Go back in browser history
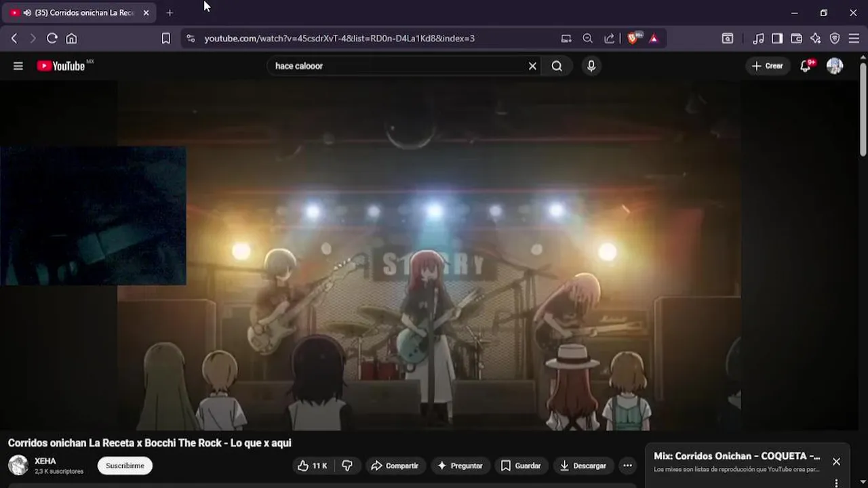The image size is (868, 488). click(x=14, y=39)
